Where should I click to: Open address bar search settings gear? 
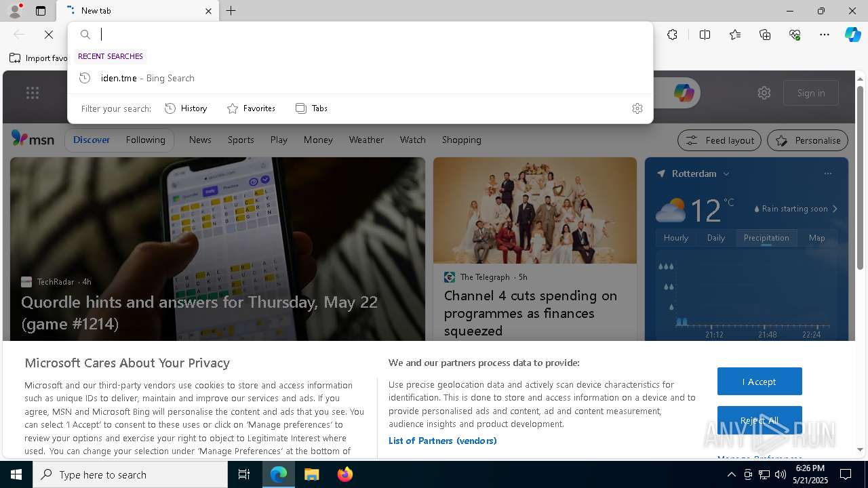point(637,108)
